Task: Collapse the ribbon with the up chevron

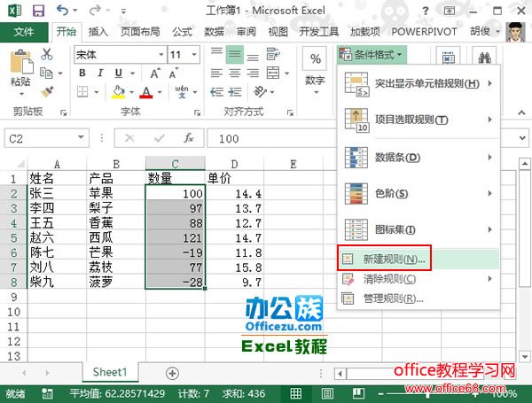Action: pyautogui.click(x=522, y=112)
